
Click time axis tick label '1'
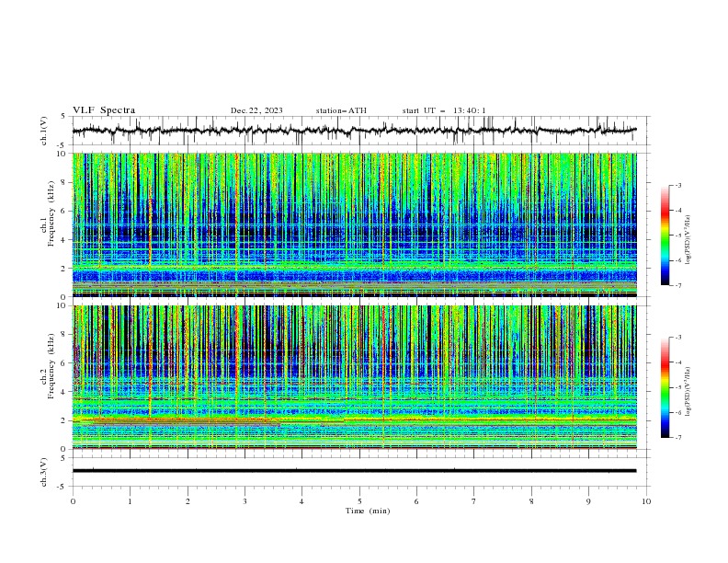click(130, 501)
